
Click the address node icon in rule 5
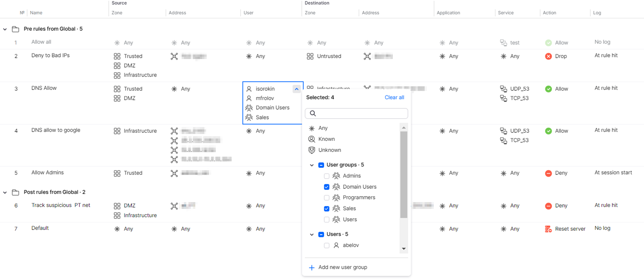pyautogui.click(x=174, y=173)
